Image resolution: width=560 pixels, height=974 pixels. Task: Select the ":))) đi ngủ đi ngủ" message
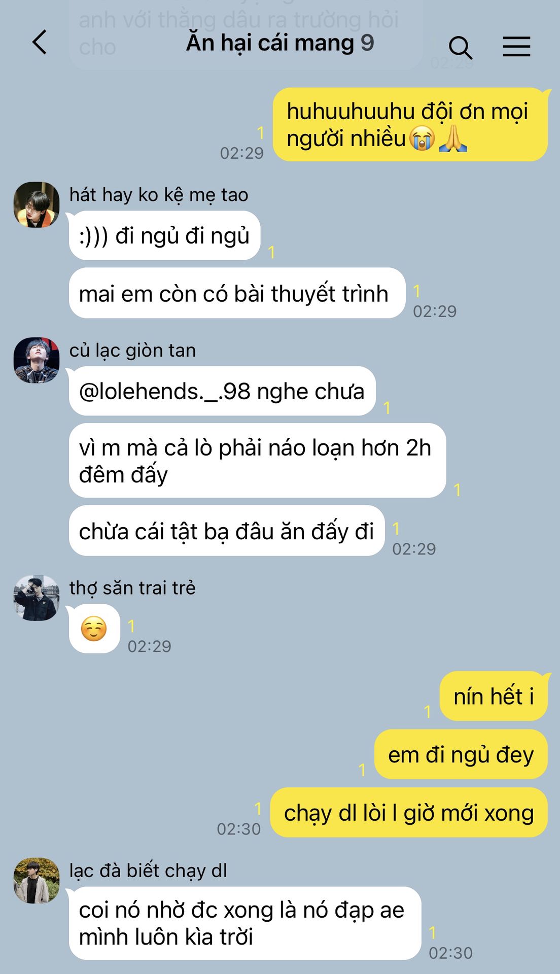pos(164,236)
